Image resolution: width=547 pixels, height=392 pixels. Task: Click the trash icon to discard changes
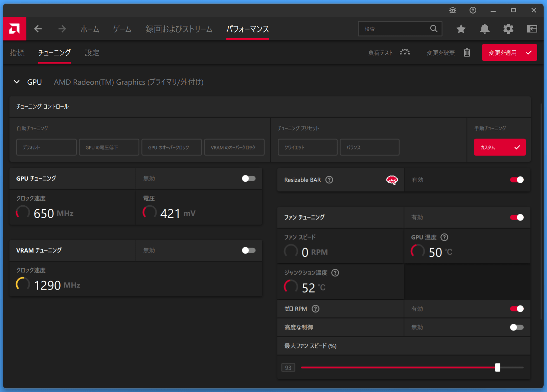tap(467, 52)
